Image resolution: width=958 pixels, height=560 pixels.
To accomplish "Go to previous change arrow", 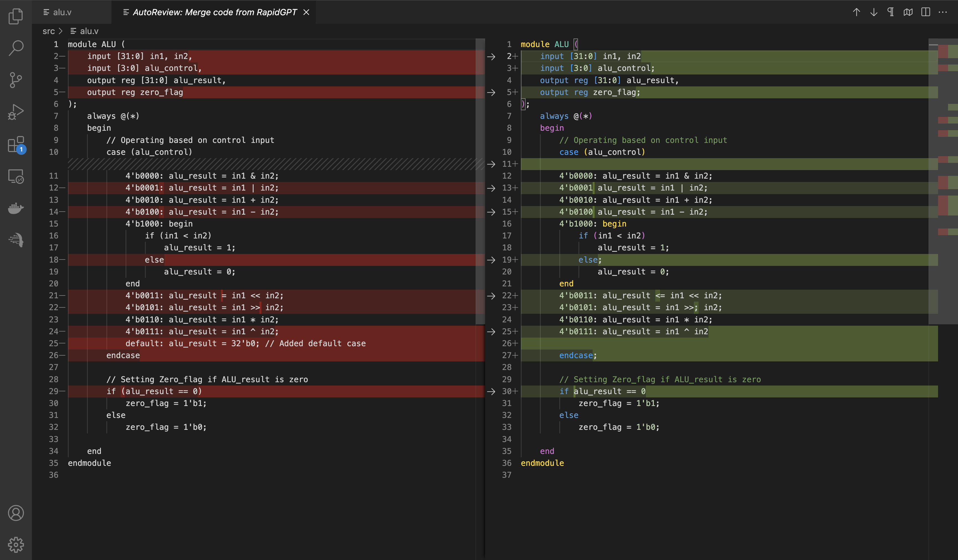I will [x=856, y=12].
